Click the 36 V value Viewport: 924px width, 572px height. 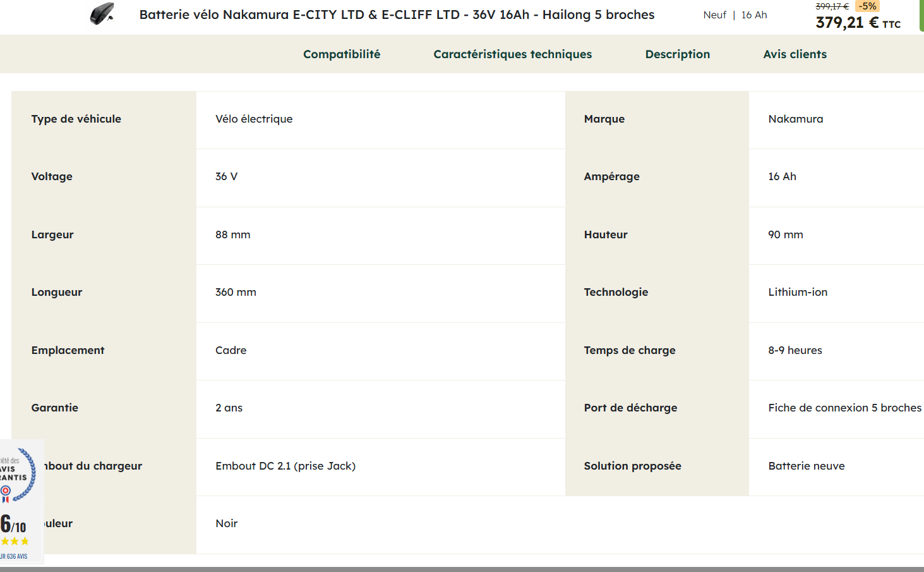pos(227,176)
